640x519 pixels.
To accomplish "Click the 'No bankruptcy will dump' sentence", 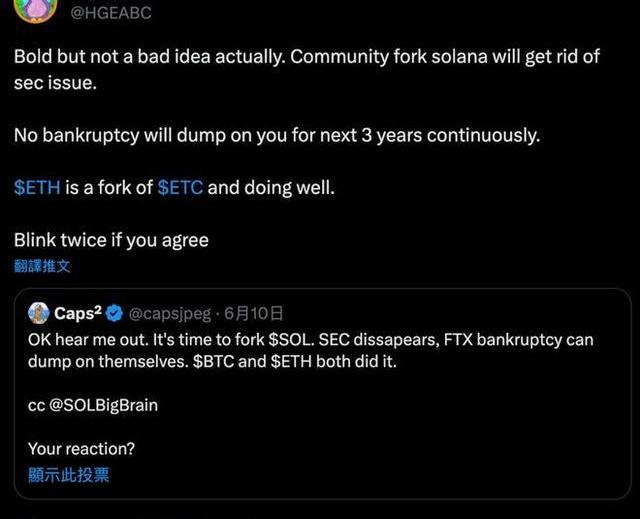I will tap(277, 135).
